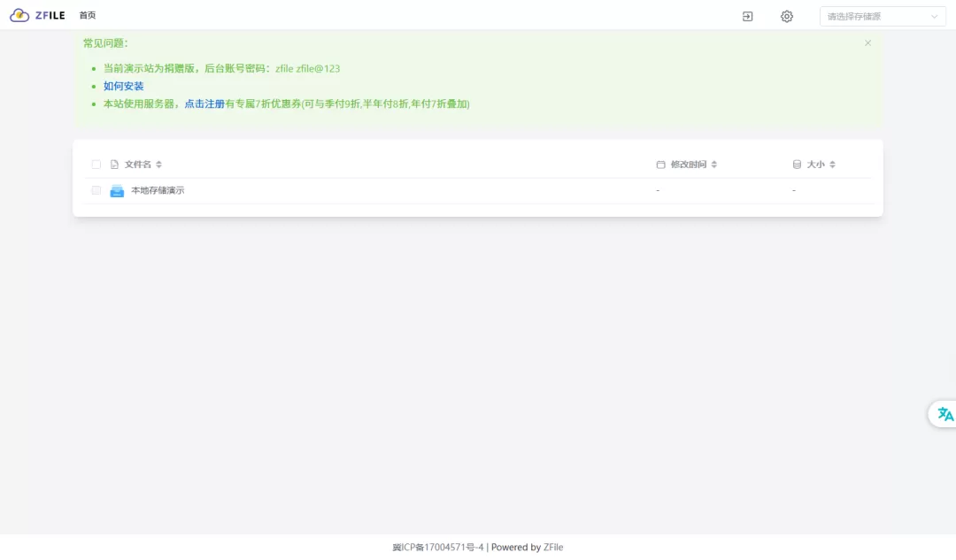This screenshot has width=956, height=560.
Task: Dismiss the 常见问题 notice banner
Action: click(x=867, y=42)
